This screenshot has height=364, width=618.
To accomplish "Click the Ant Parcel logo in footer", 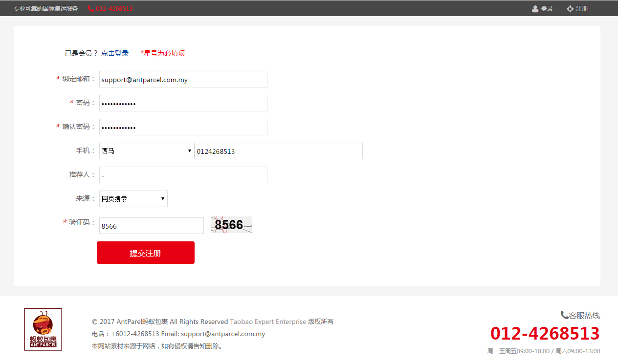I will [x=43, y=329].
